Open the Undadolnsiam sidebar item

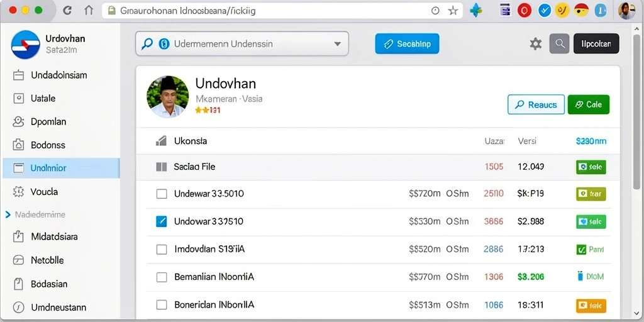[61, 75]
